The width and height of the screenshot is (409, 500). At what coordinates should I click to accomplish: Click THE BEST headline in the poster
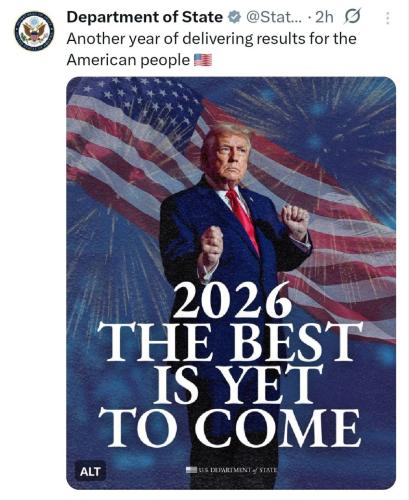[x=230, y=341]
